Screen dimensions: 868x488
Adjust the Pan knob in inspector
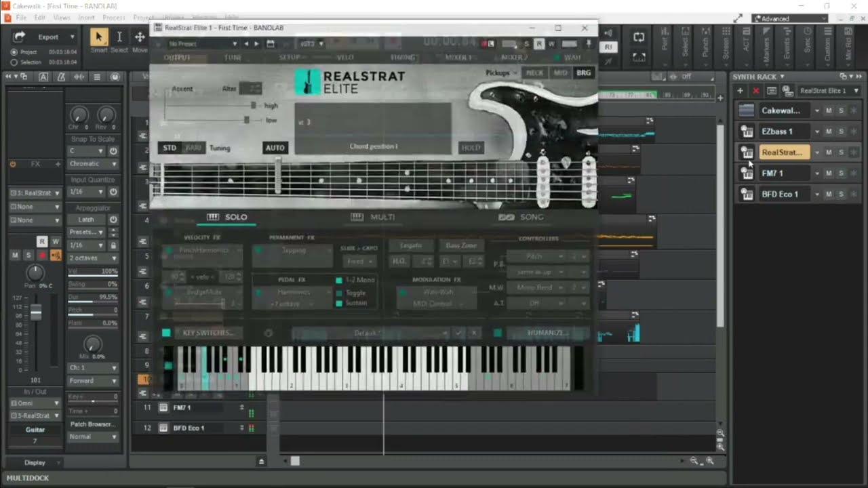click(x=35, y=272)
